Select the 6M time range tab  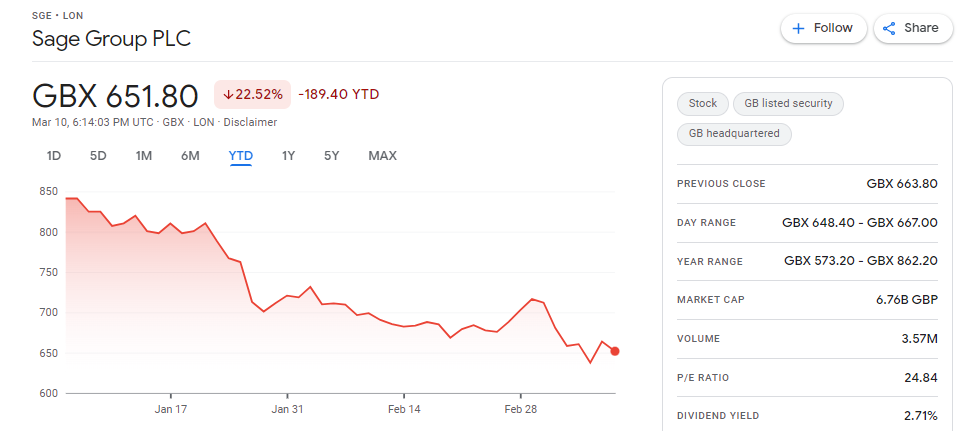pos(190,156)
